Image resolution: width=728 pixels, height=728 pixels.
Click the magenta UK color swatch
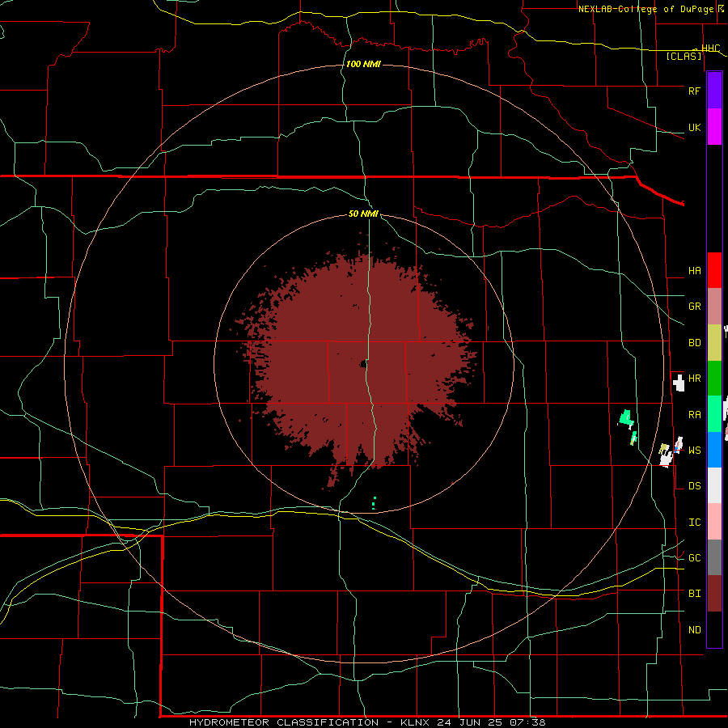point(714,127)
